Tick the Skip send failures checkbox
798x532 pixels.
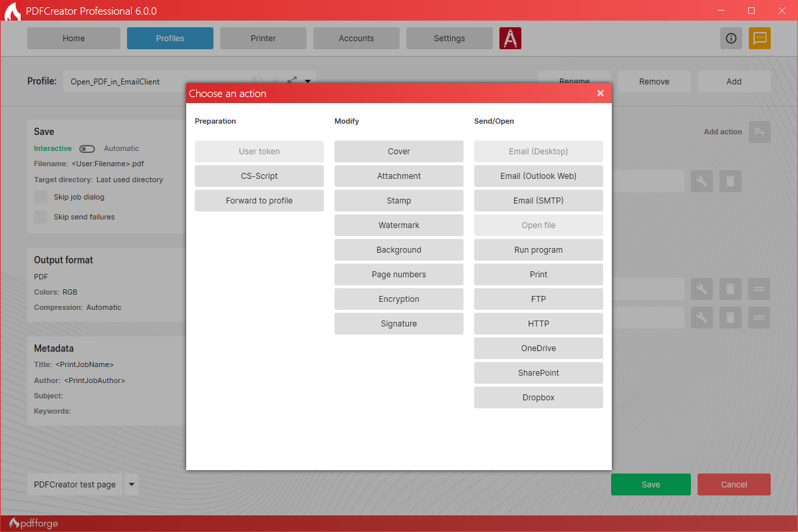tap(41, 217)
